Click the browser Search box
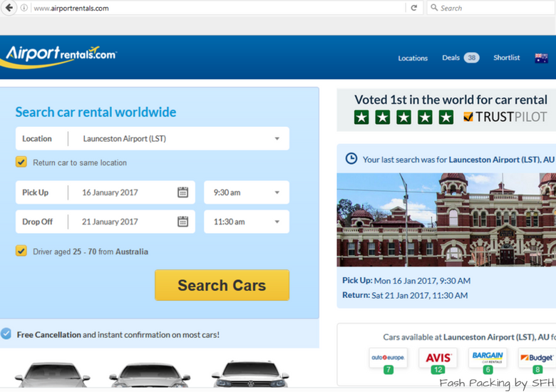The height and width of the screenshot is (392, 556). pyautogui.click(x=491, y=8)
